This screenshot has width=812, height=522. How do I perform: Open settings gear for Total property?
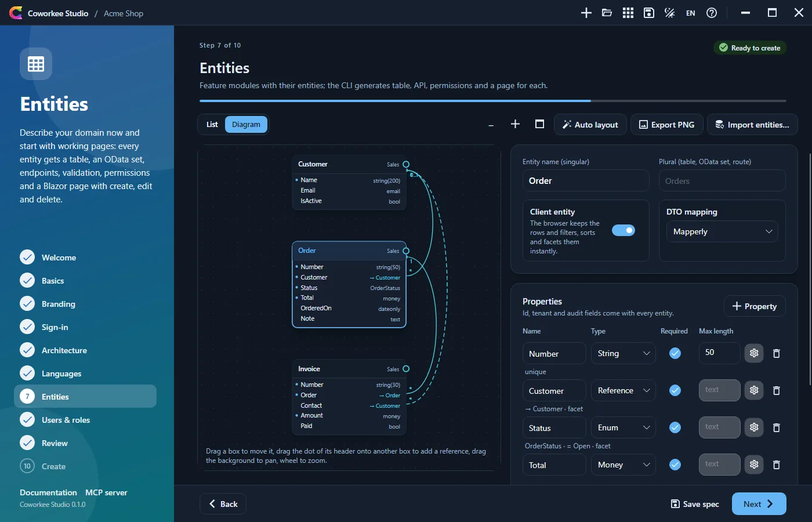pos(754,465)
